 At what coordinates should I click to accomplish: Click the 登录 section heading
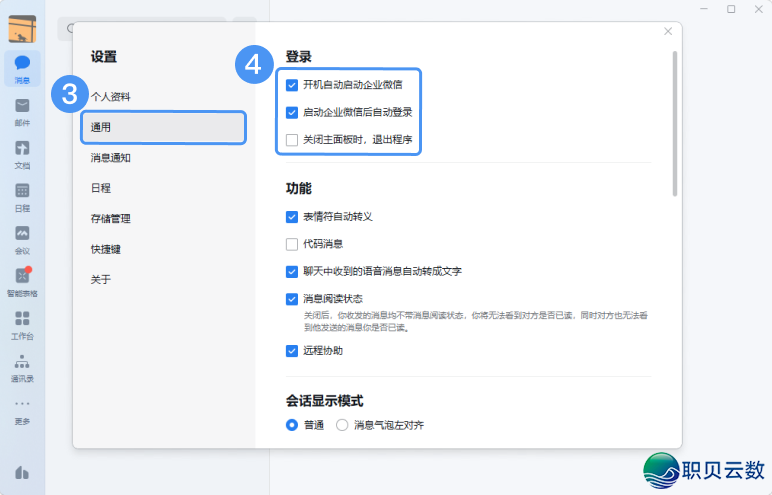tap(299, 57)
